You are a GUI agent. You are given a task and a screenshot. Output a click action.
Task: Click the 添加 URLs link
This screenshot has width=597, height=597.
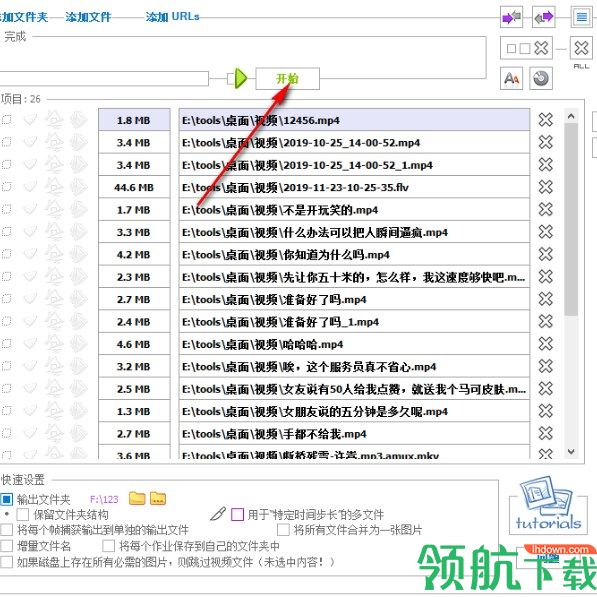click(x=172, y=17)
